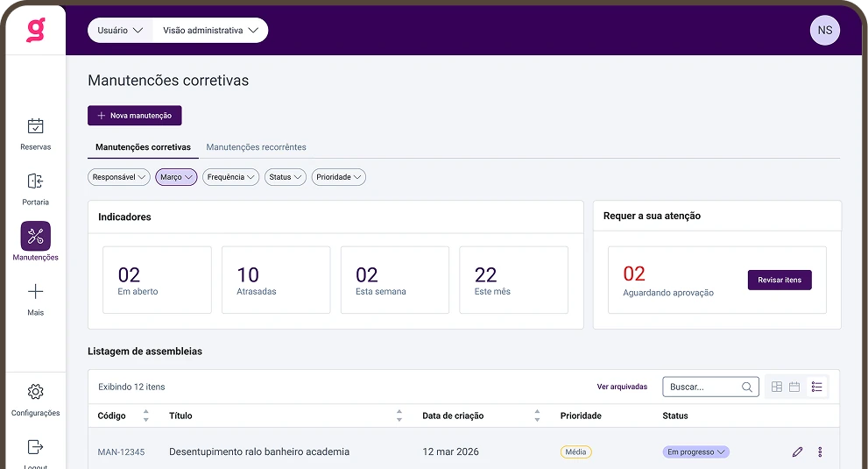868x469 pixels.
Task: Click the 12 mar 2026 date
Action: point(450,451)
